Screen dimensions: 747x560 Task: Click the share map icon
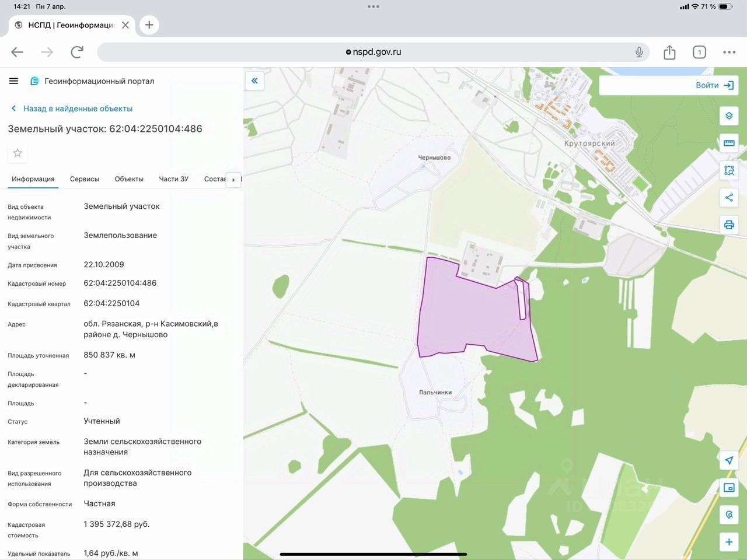click(729, 198)
